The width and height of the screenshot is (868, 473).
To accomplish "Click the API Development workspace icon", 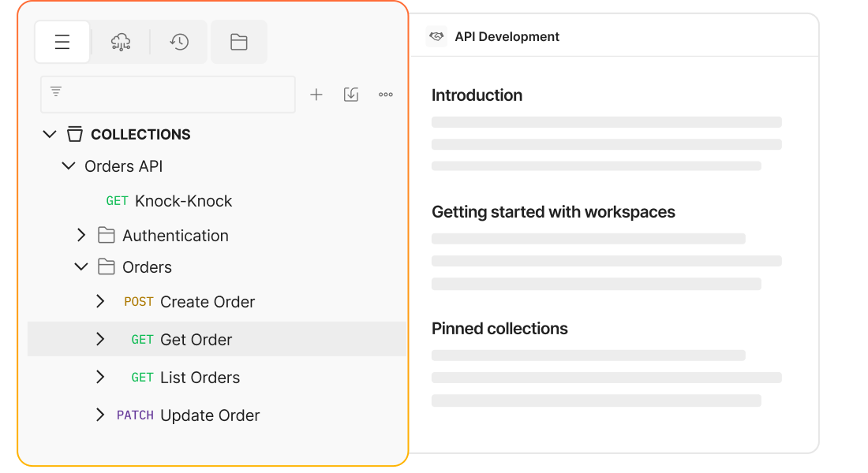I will [x=436, y=36].
